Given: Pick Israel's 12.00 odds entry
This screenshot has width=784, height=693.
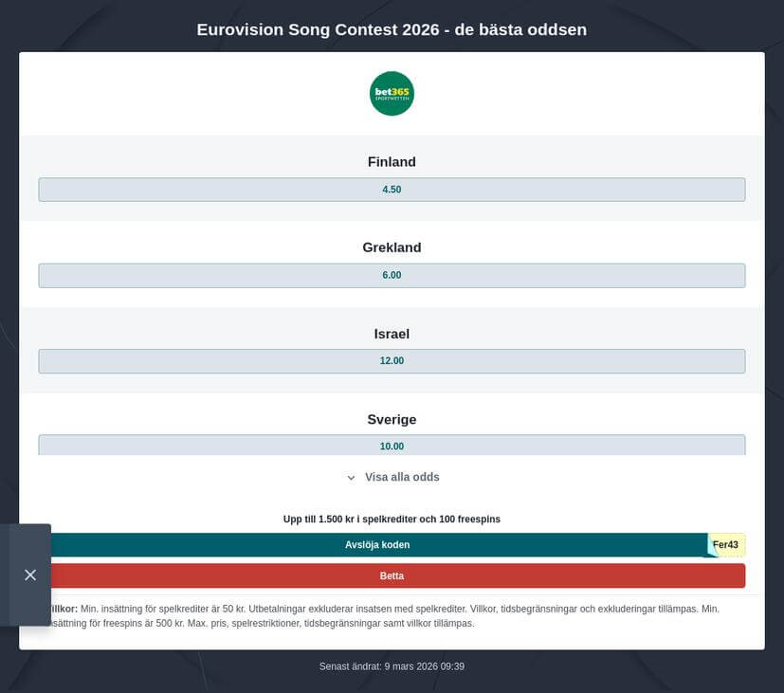Looking at the screenshot, I should [x=392, y=360].
